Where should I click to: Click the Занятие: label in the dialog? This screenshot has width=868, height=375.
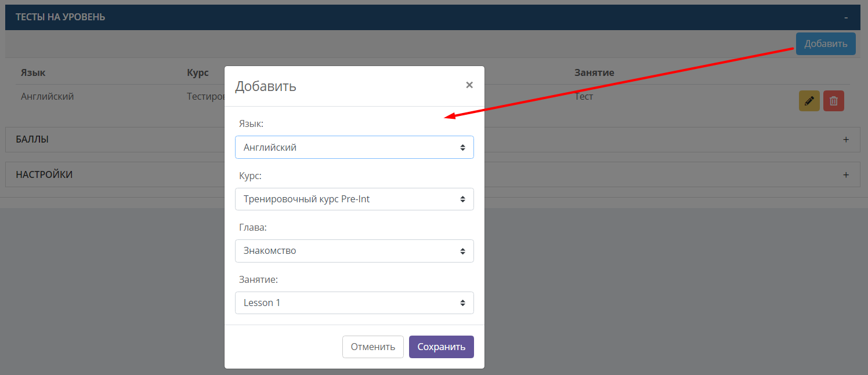click(259, 279)
